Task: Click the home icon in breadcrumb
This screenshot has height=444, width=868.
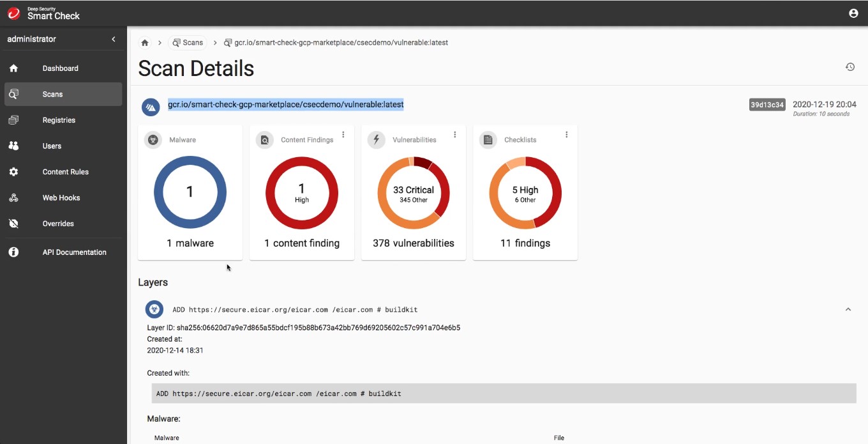Action: click(x=145, y=43)
